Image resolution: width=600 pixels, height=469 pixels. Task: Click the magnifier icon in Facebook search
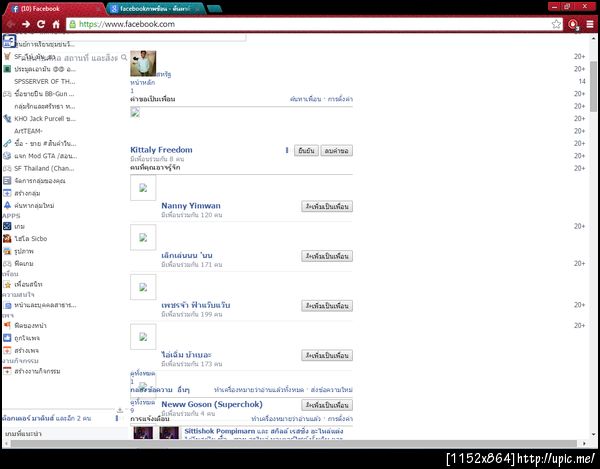tap(124, 57)
